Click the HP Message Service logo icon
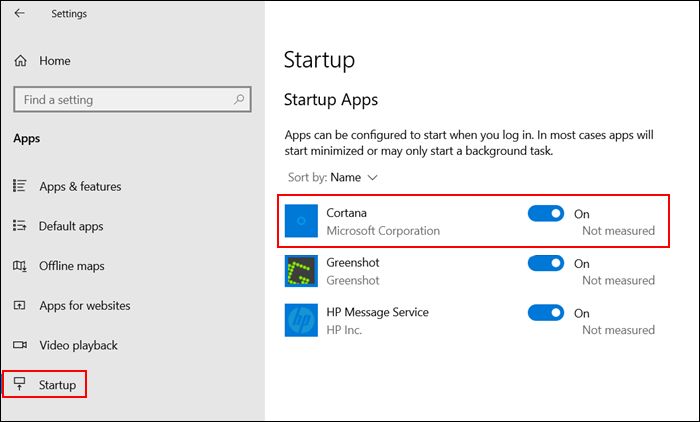Image resolution: width=700 pixels, height=422 pixels. point(301,320)
